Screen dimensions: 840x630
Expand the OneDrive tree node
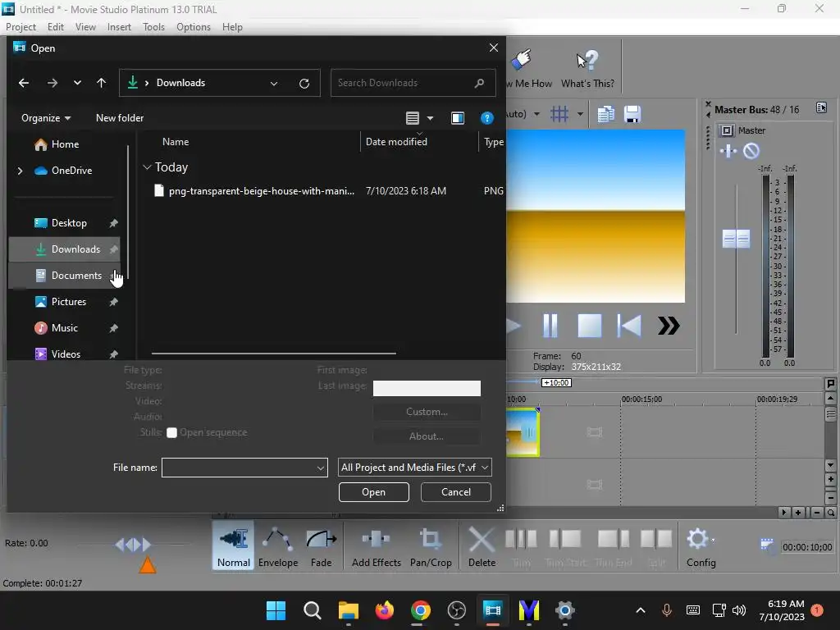coord(20,171)
